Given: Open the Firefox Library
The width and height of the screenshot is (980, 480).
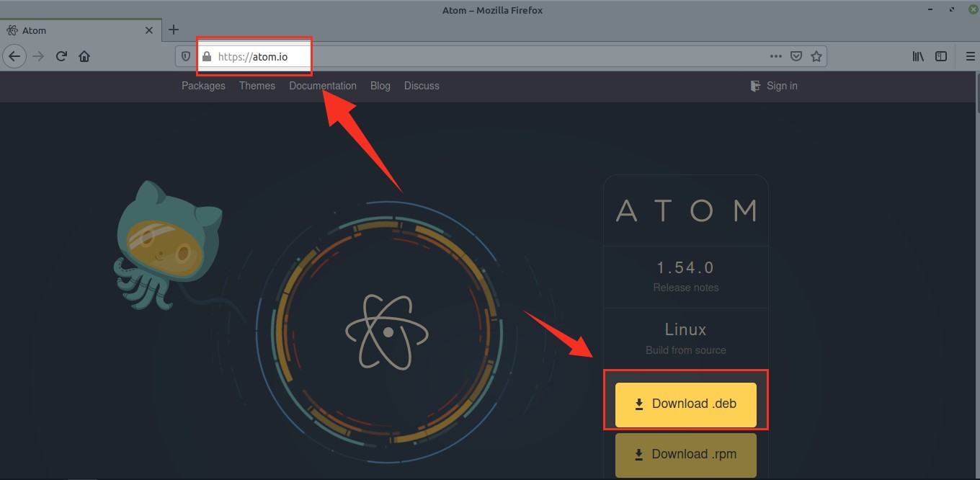Looking at the screenshot, I should pyautogui.click(x=918, y=56).
